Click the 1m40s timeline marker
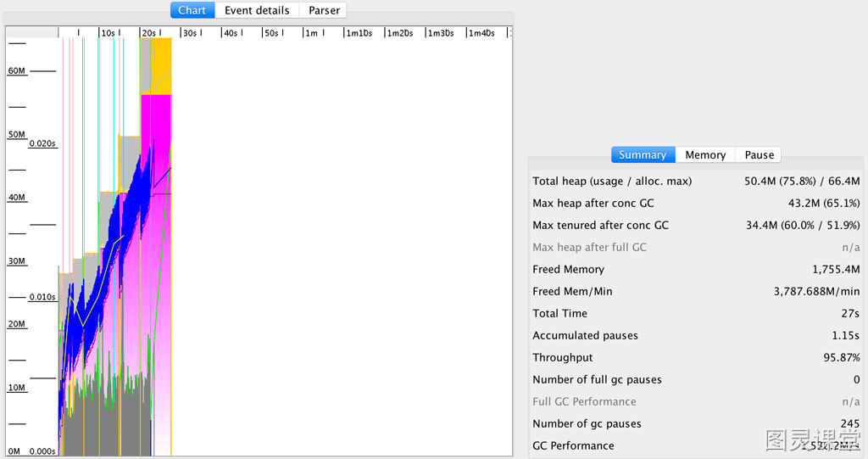 click(x=482, y=33)
